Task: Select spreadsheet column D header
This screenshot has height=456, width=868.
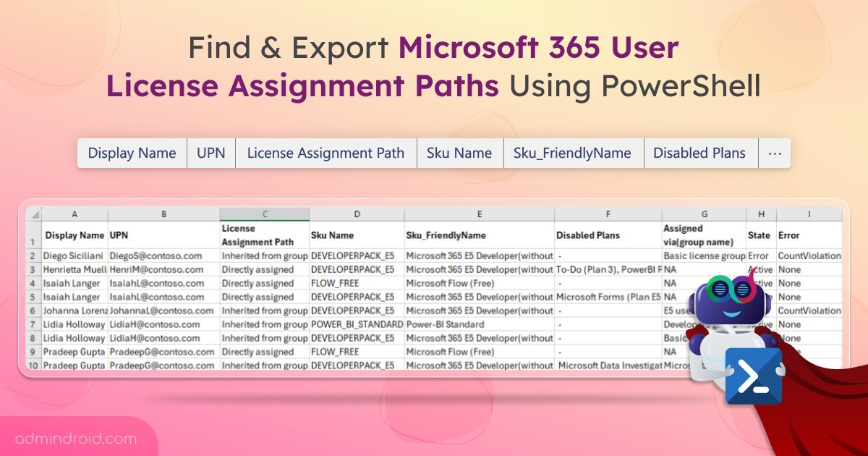Action: (x=357, y=214)
